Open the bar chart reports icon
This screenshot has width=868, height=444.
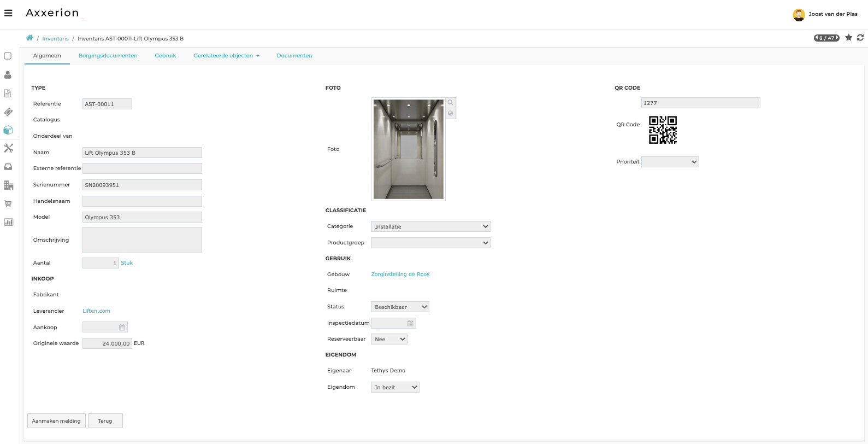click(8, 222)
